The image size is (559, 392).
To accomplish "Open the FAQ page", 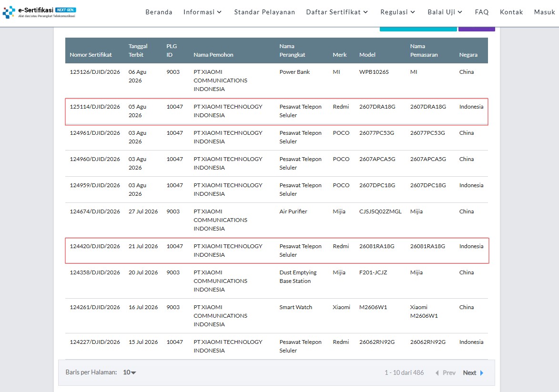I will point(482,12).
